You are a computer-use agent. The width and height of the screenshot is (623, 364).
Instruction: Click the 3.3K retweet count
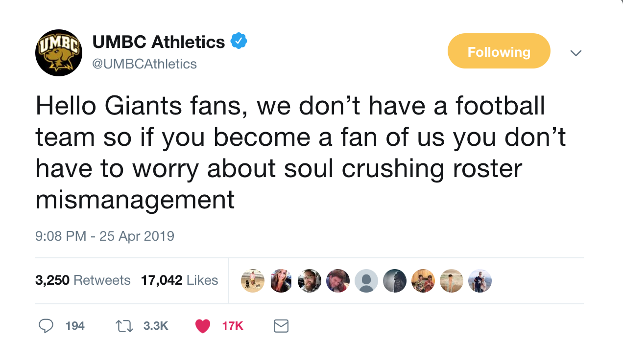click(x=156, y=326)
